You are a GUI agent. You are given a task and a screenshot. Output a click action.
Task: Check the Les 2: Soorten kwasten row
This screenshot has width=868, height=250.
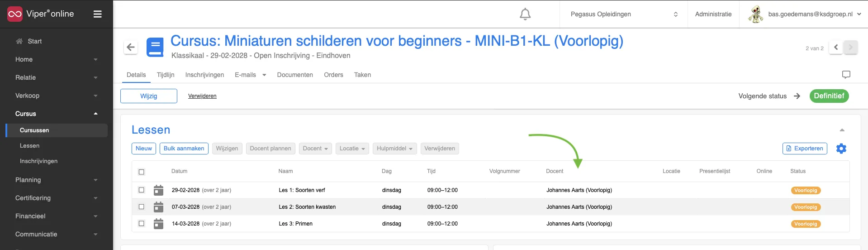(142, 207)
